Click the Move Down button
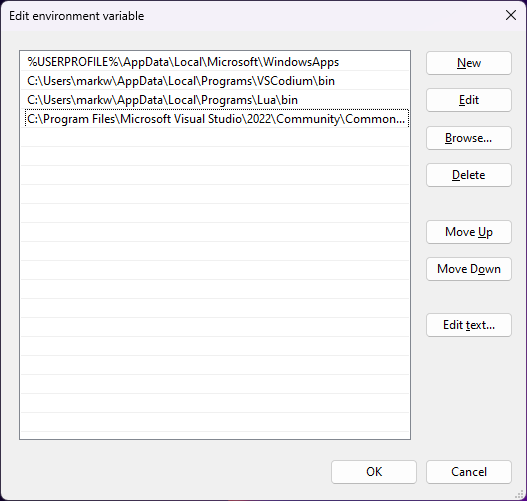The image size is (527, 501). point(469,269)
